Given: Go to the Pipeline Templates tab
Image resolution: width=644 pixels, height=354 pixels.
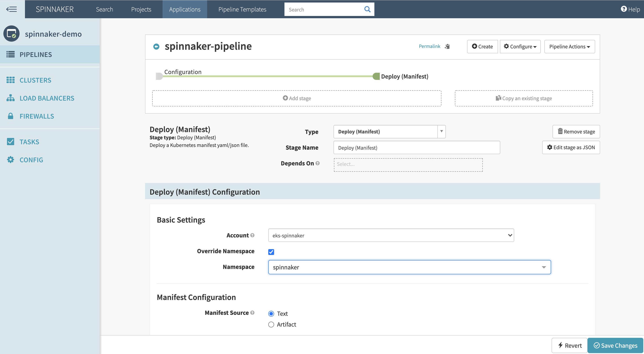Looking at the screenshot, I should tap(242, 9).
